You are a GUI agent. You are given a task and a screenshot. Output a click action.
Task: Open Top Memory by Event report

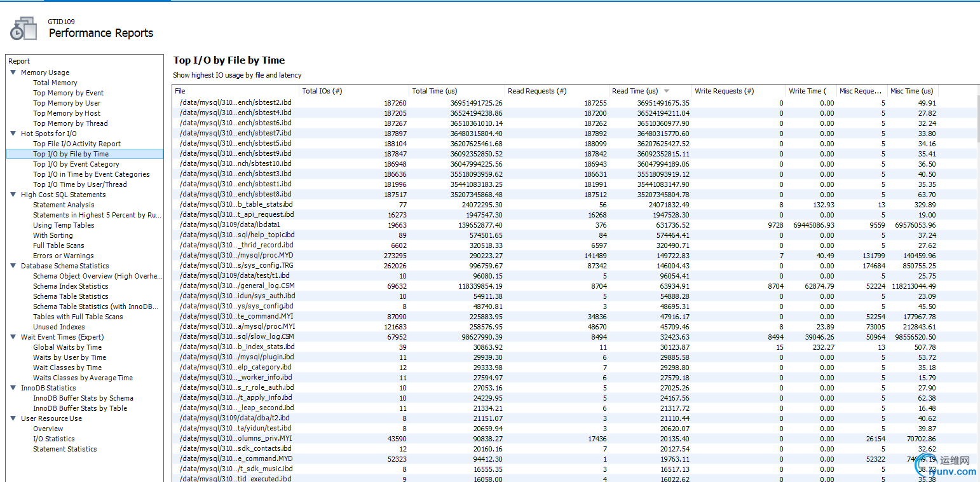69,93
